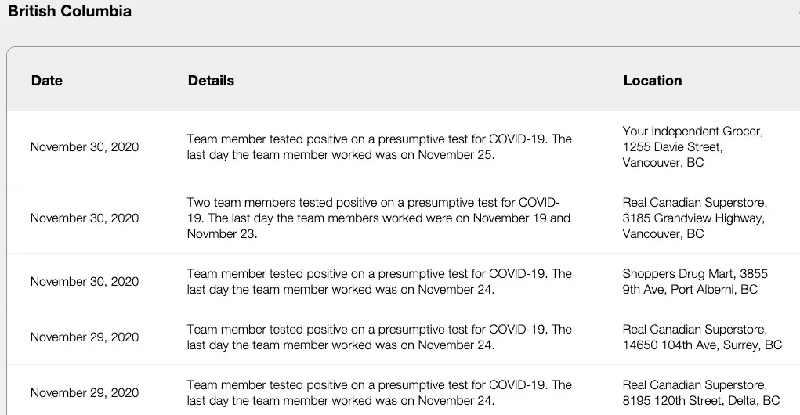This screenshot has height=415, width=800.
Task: Click the November 29, 2020 date in the Surrey row
Action: pos(84,337)
